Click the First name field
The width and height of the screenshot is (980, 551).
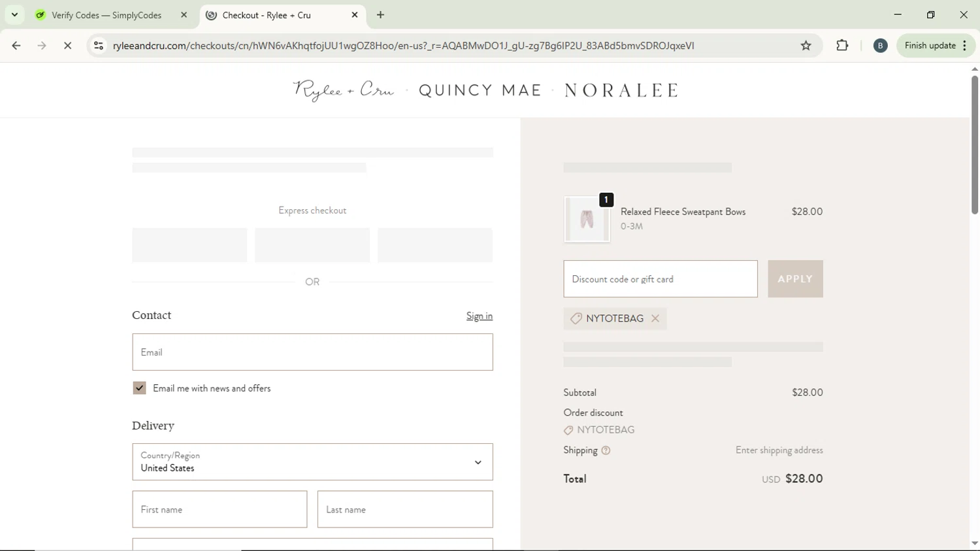(220, 509)
